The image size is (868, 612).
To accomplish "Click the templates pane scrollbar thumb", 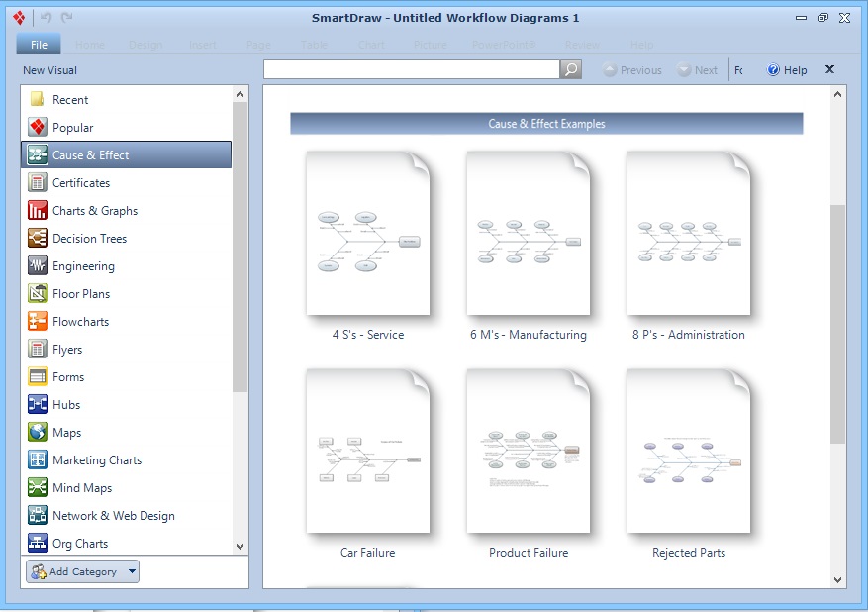I will click(837, 324).
